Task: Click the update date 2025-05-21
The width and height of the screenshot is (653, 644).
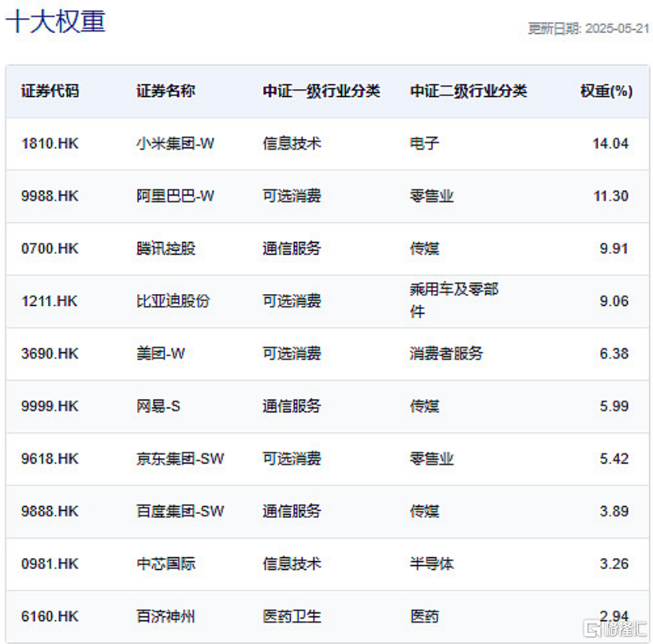Action: (618, 28)
